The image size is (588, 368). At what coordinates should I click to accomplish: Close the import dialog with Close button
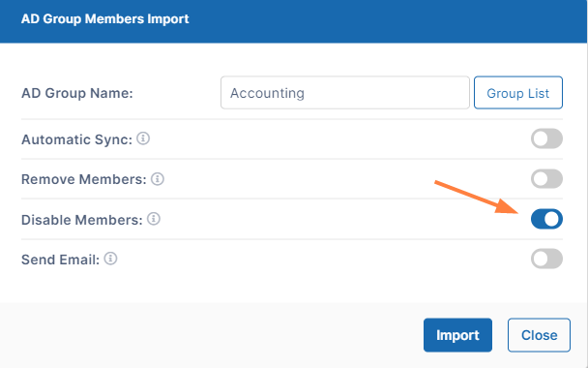(539, 335)
